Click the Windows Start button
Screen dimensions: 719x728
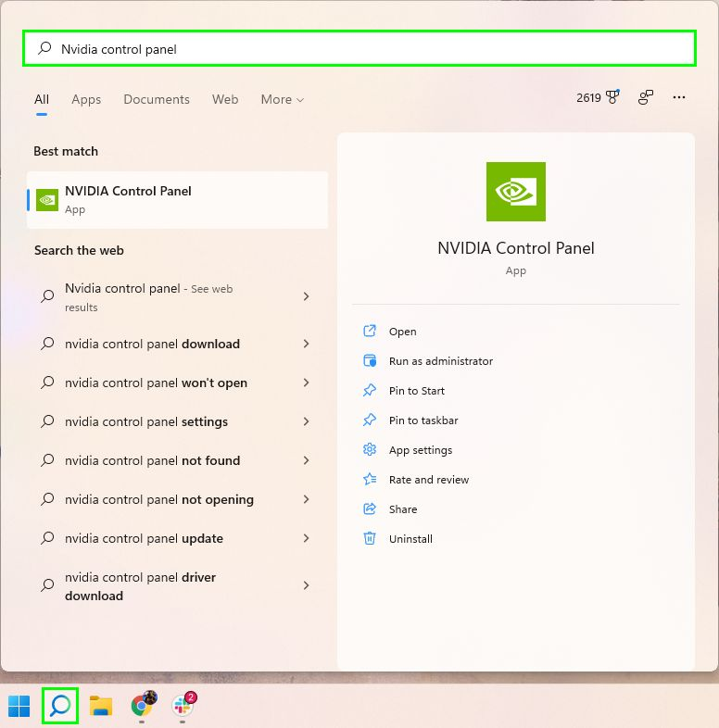click(19, 706)
